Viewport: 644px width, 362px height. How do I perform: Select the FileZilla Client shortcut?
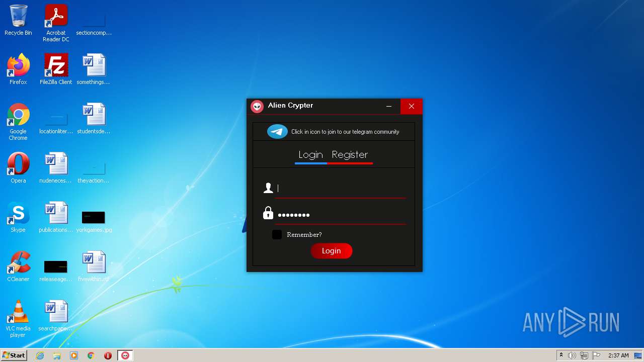56,69
